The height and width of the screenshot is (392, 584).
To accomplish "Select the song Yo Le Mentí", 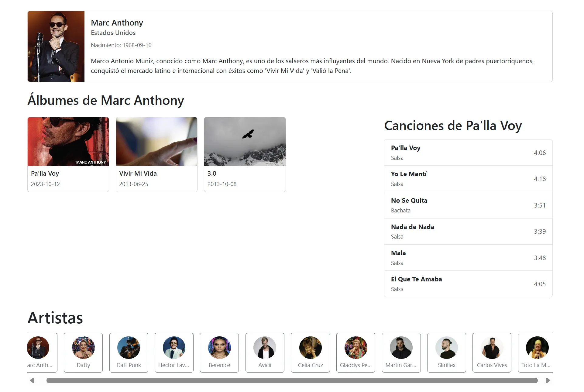I will [468, 179].
